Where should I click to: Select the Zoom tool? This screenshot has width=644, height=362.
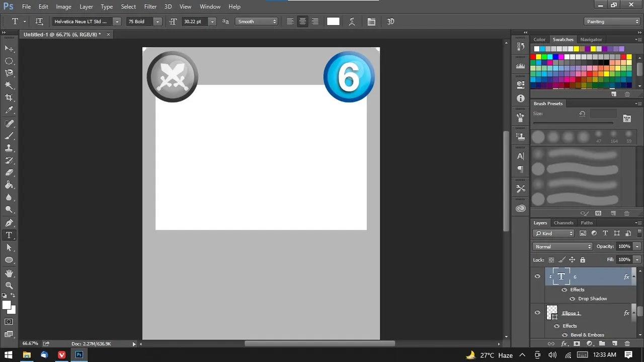coord(9,285)
